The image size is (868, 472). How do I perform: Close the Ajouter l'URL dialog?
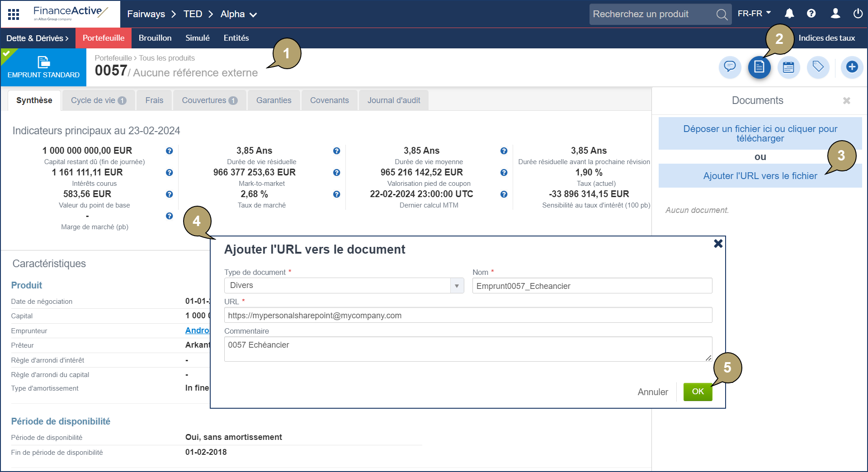coord(718,244)
